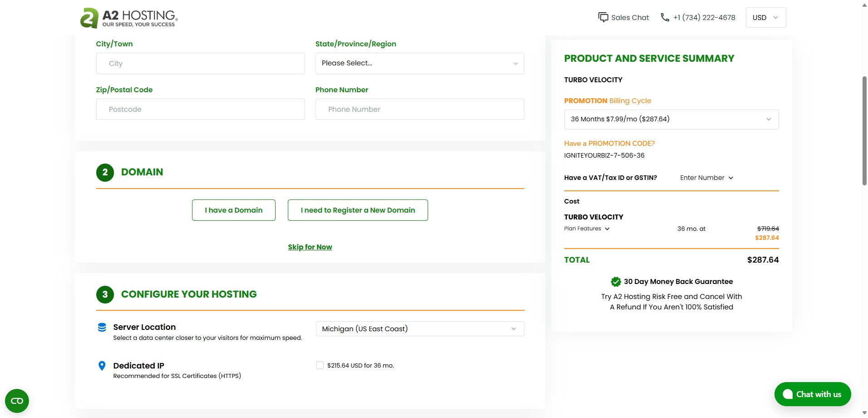Screen dimensions: 868x418
Task: Click the DOMAIN section heading
Action: tap(142, 172)
